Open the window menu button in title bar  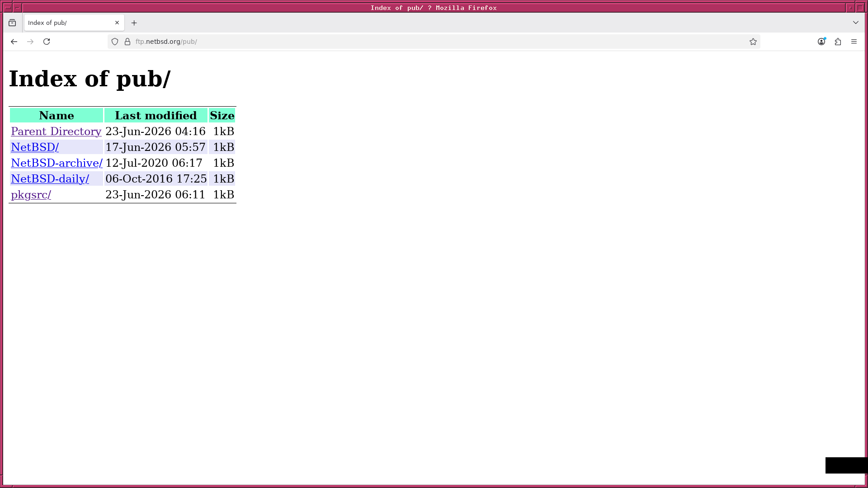click(8, 8)
